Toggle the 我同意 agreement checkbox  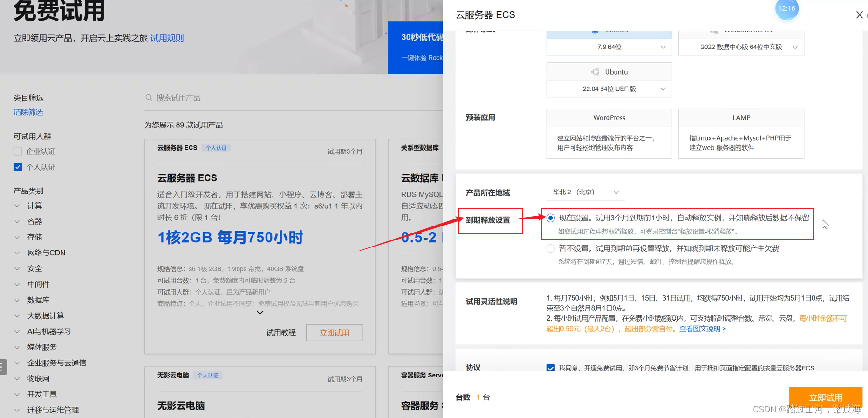pos(551,368)
